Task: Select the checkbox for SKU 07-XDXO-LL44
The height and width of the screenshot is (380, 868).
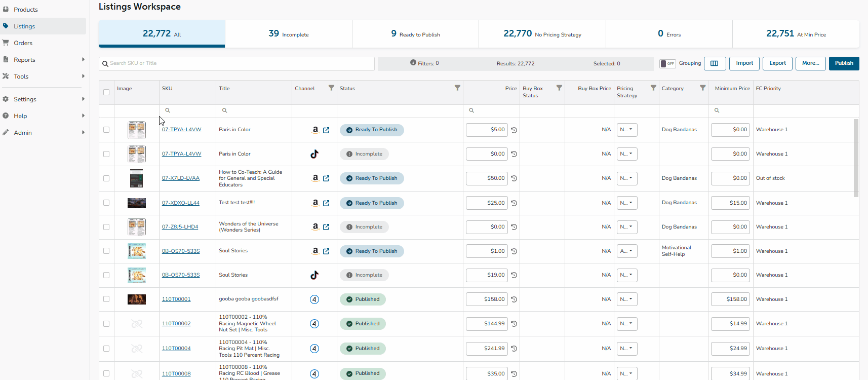Action: click(106, 203)
